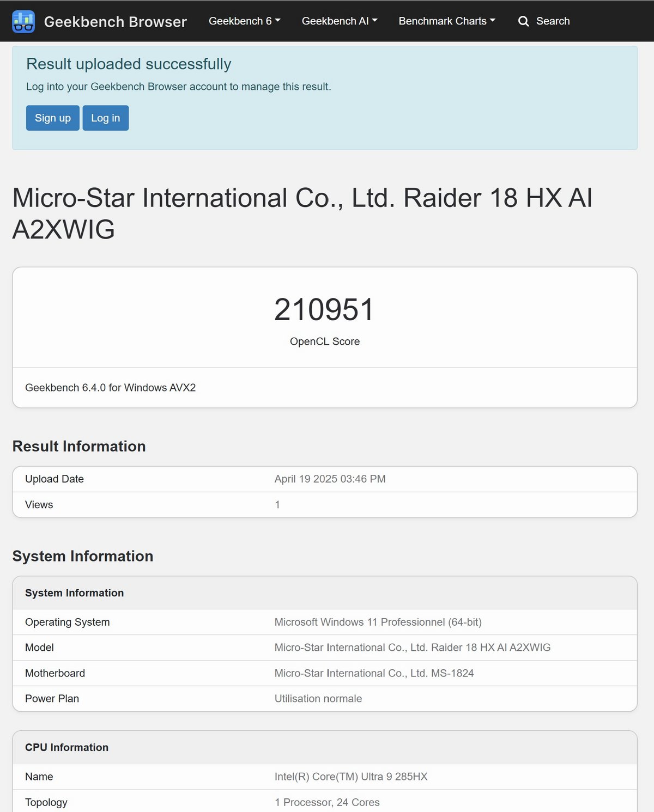
Task: Click the Views count value 1
Action: click(x=277, y=505)
